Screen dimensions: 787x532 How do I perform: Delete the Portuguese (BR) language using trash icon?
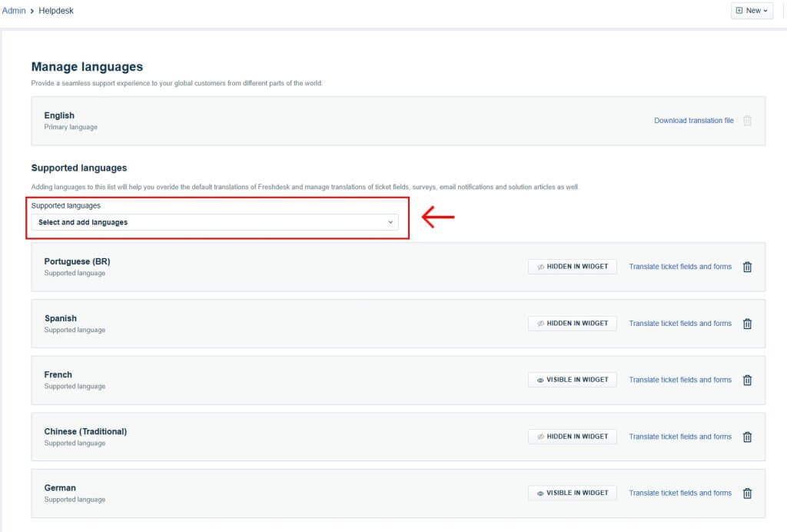[747, 267]
